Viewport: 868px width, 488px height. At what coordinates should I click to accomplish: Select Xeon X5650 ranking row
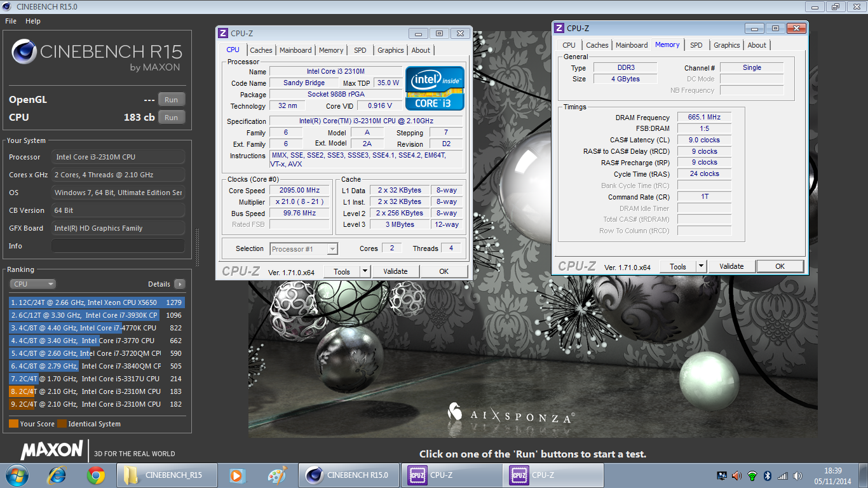(x=97, y=302)
